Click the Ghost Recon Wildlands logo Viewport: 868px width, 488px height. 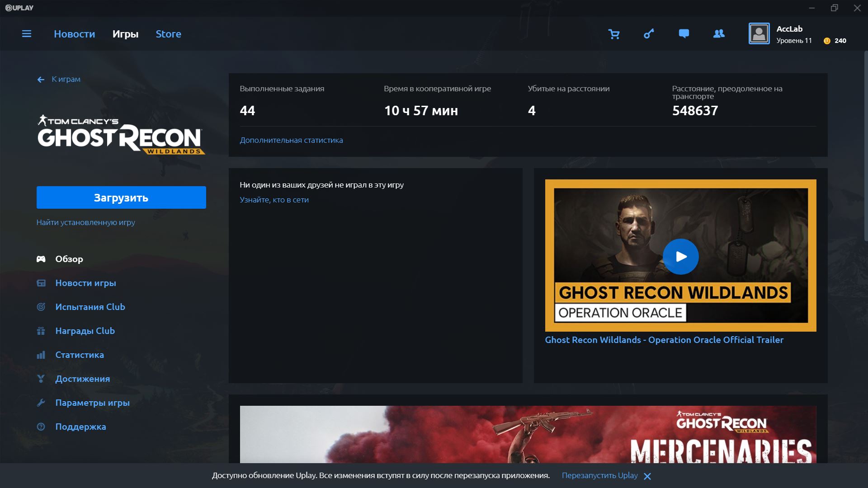pyautogui.click(x=121, y=135)
